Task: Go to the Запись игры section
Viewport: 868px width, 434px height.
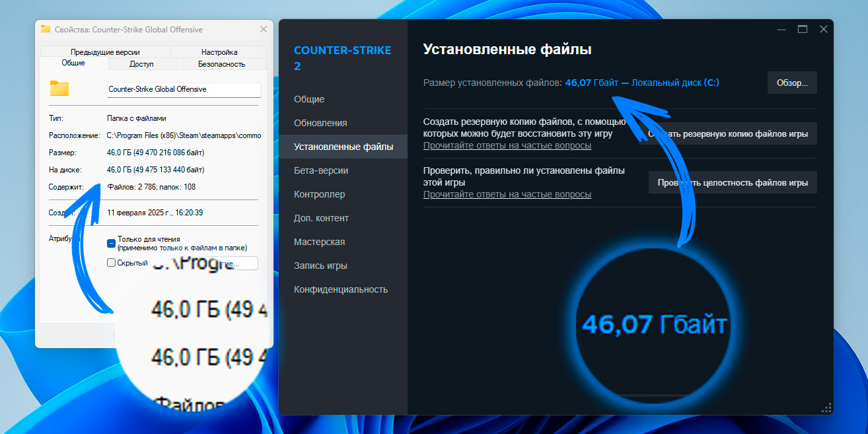Action: click(320, 266)
